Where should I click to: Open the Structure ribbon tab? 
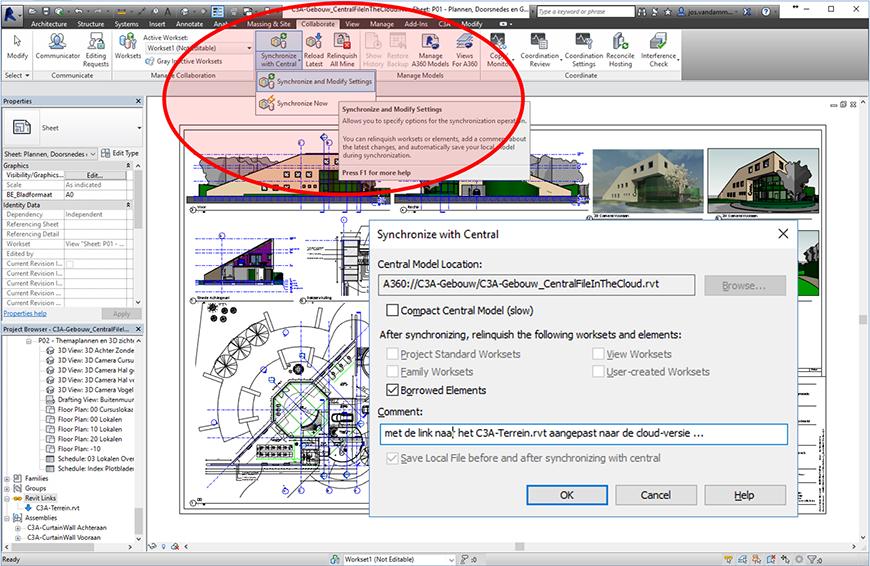coord(90,24)
